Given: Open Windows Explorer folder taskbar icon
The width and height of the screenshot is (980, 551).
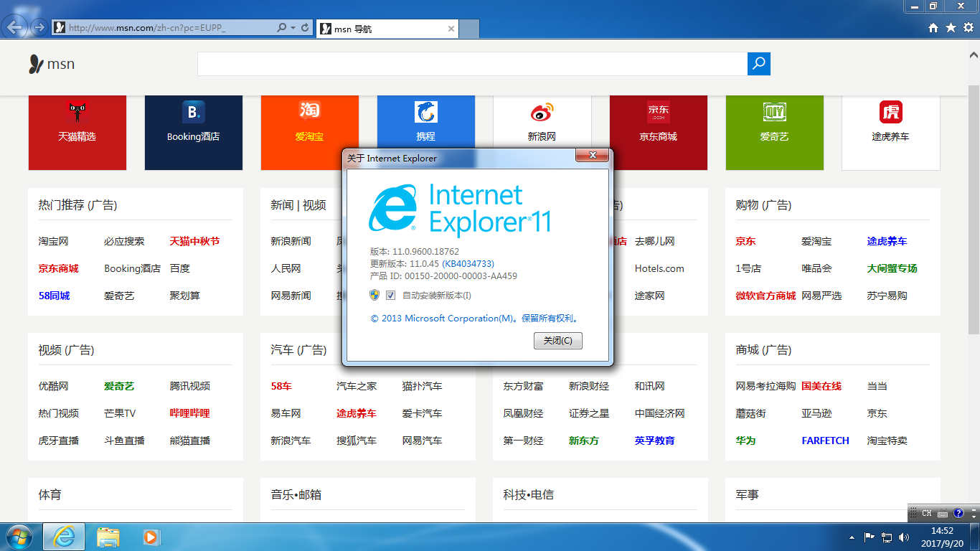Looking at the screenshot, I should pos(108,537).
